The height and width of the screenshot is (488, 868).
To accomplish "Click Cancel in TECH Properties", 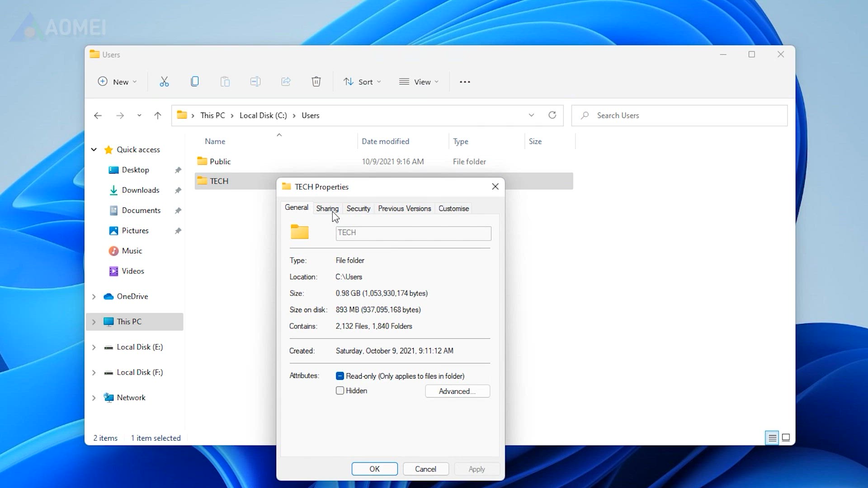I will point(426,469).
